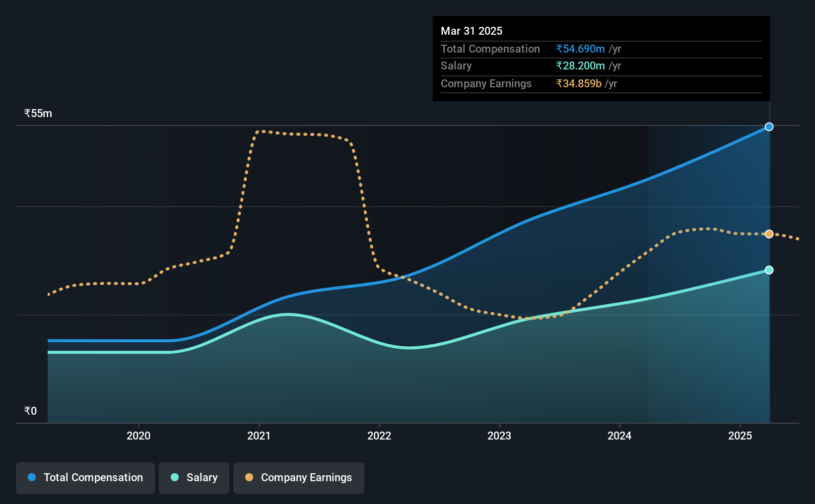Click the ₹55m y-axis label

pyautogui.click(x=38, y=113)
